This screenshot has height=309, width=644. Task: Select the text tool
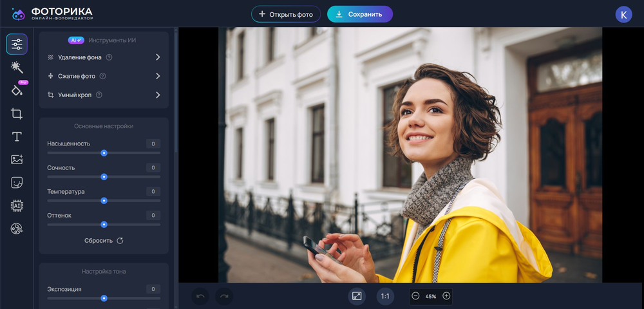[17, 136]
